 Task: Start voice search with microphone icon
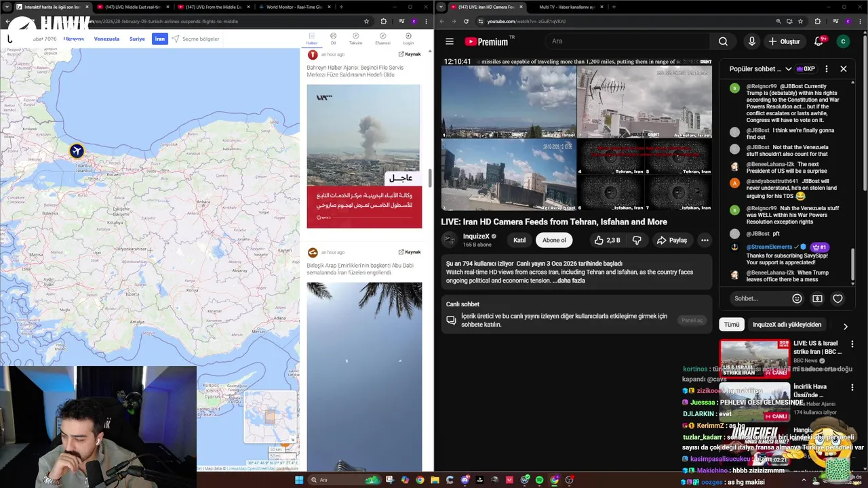[x=751, y=41]
